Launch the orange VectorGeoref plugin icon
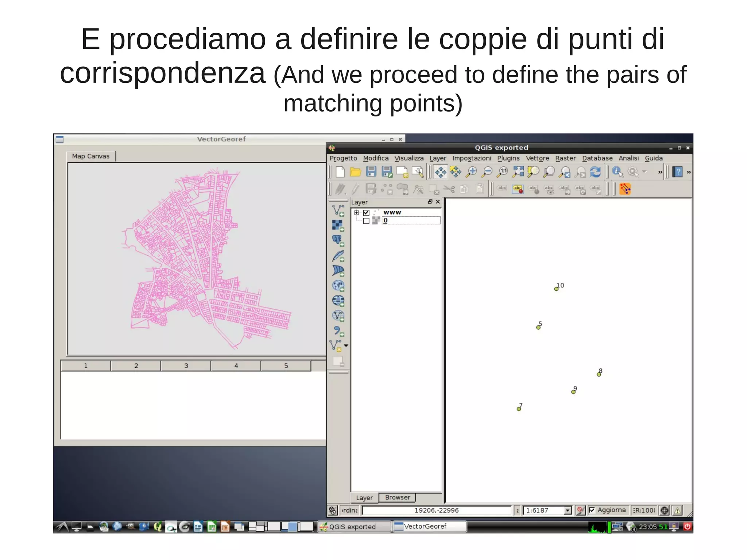Viewport: 747px width, 560px height. 625,189
